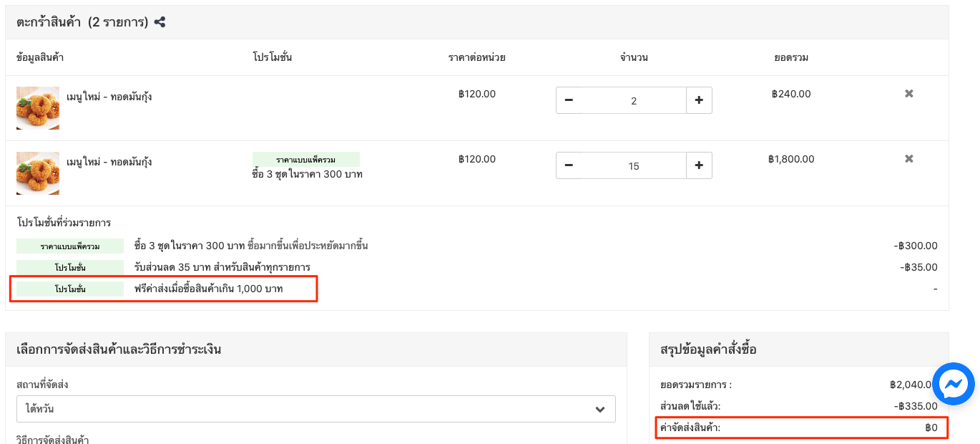Remove the ฿1,800.00 item from cart
Viewport: 980px width, 444px height.
click(x=909, y=159)
